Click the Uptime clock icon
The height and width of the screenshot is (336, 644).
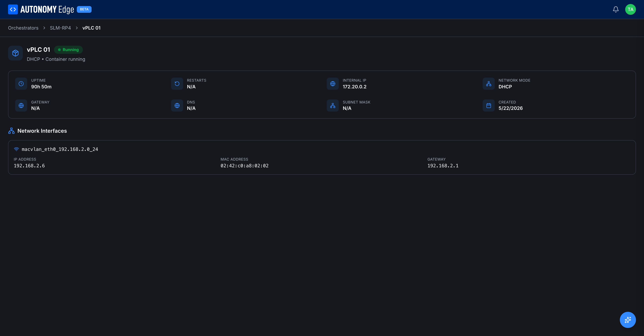[x=21, y=84]
